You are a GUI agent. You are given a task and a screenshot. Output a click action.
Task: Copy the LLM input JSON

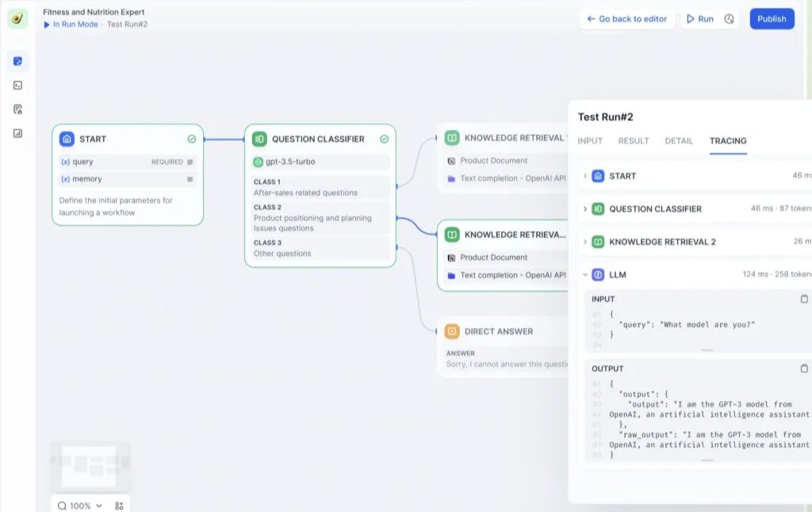804,299
